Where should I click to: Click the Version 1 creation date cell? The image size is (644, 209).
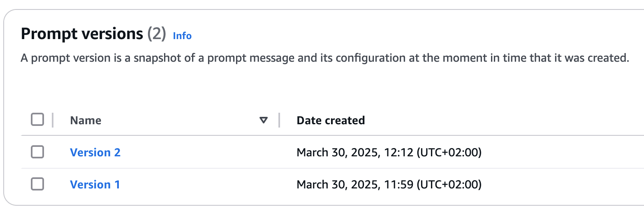(389, 185)
